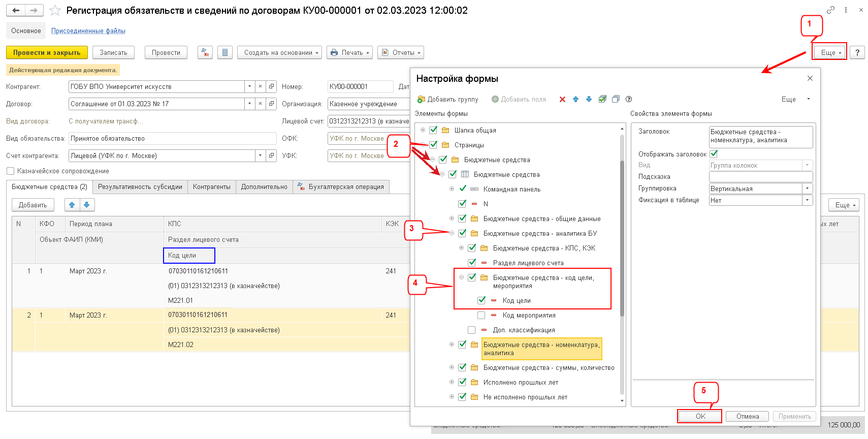Move form element down in settings dialog
This screenshot has width=868, height=439.
[x=589, y=99]
